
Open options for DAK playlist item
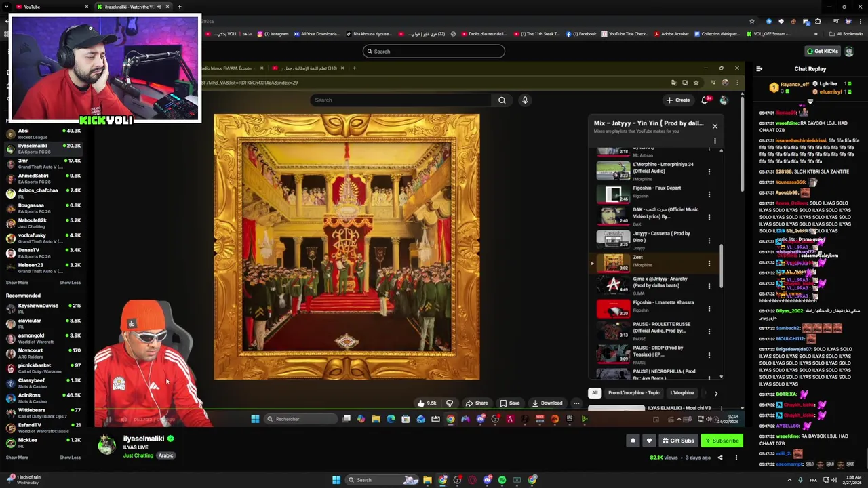click(x=709, y=217)
